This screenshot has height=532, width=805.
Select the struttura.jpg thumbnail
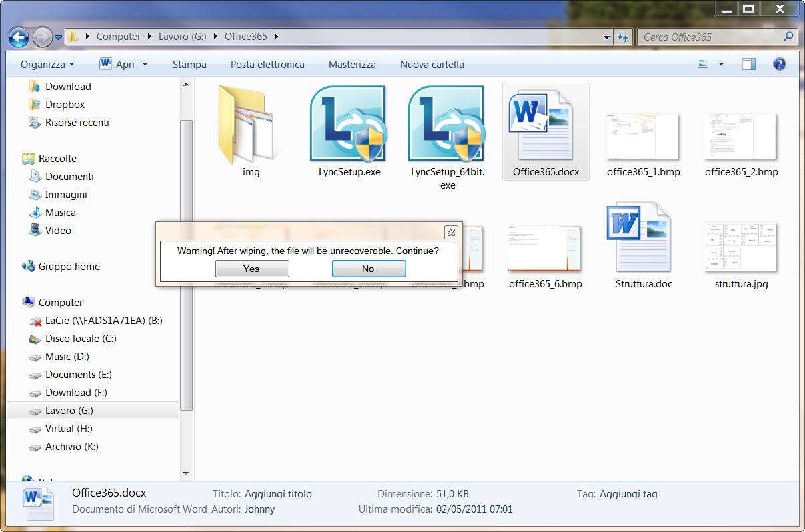coord(740,247)
